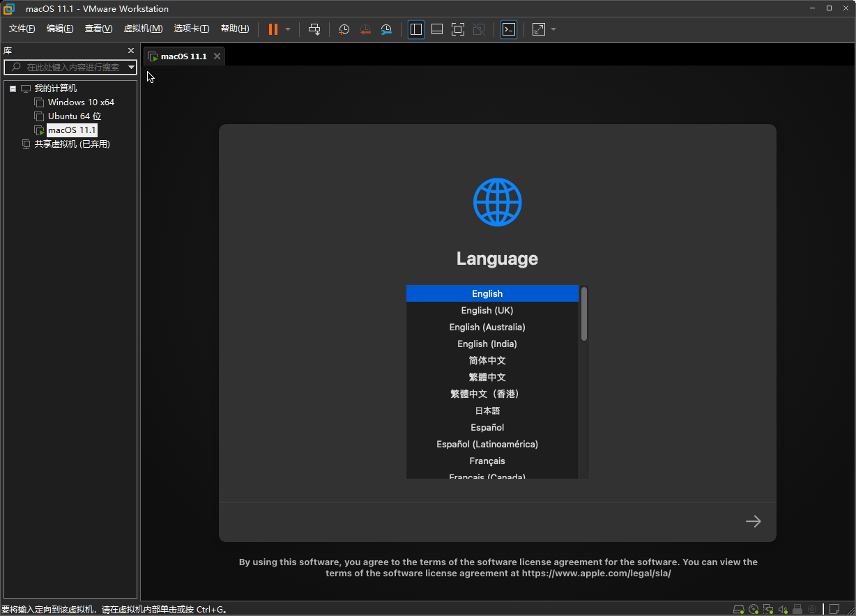Switch to the macOS 11.1 tab
This screenshot has width=856, height=616.
(x=183, y=56)
